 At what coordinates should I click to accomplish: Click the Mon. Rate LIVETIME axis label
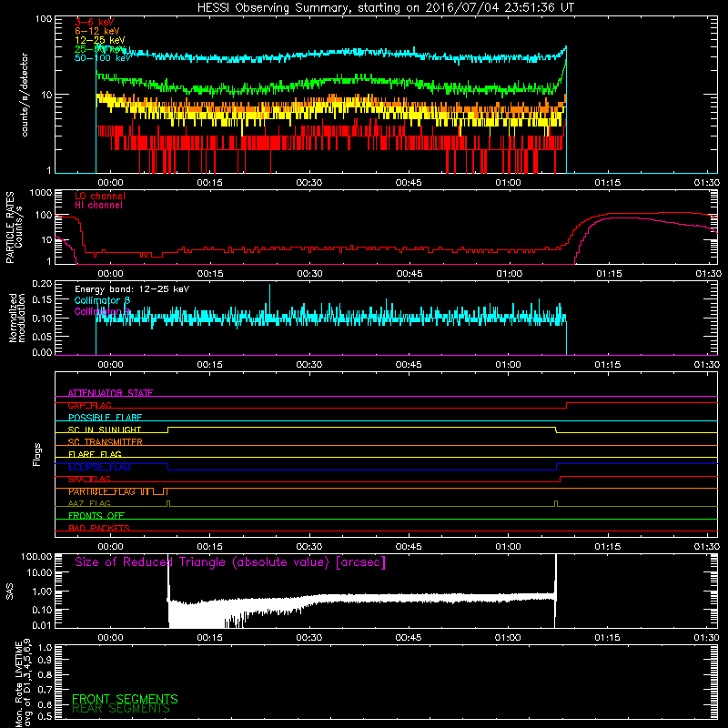pos(23,683)
